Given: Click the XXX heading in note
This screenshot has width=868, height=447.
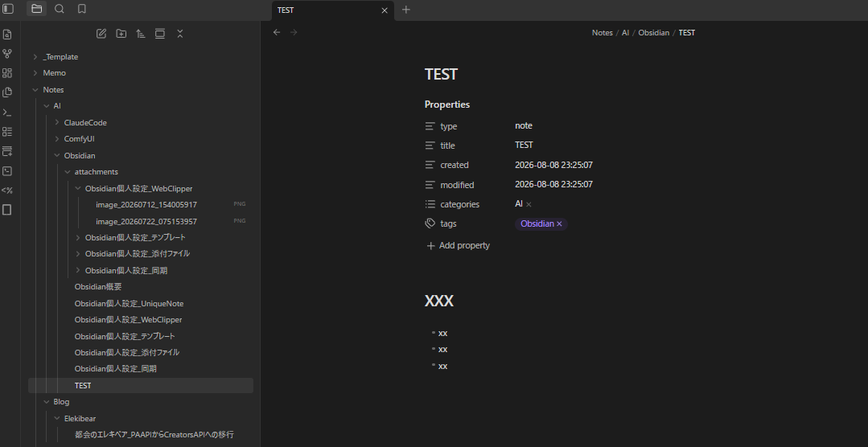Looking at the screenshot, I should (439, 301).
